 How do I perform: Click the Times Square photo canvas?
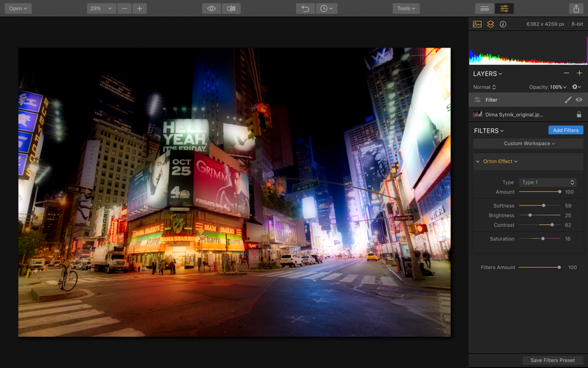click(234, 192)
